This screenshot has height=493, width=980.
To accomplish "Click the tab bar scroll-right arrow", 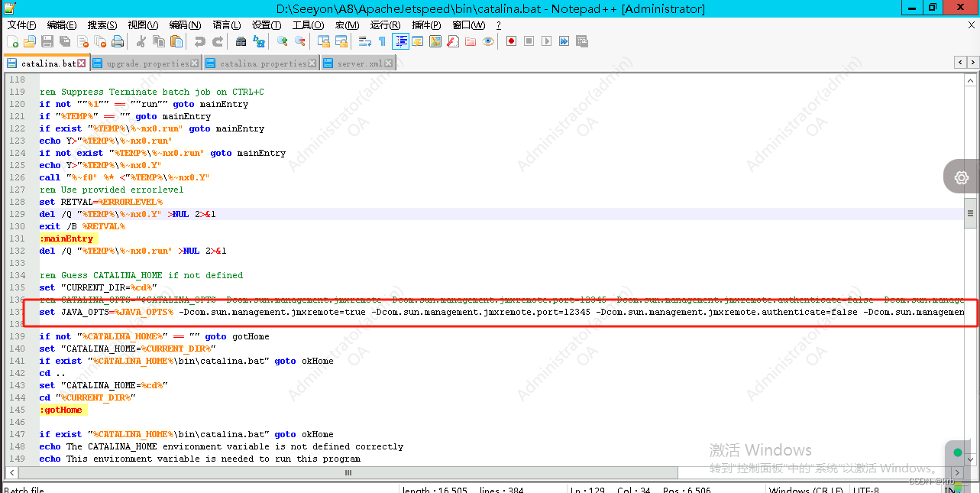I will [x=972, y=63].
